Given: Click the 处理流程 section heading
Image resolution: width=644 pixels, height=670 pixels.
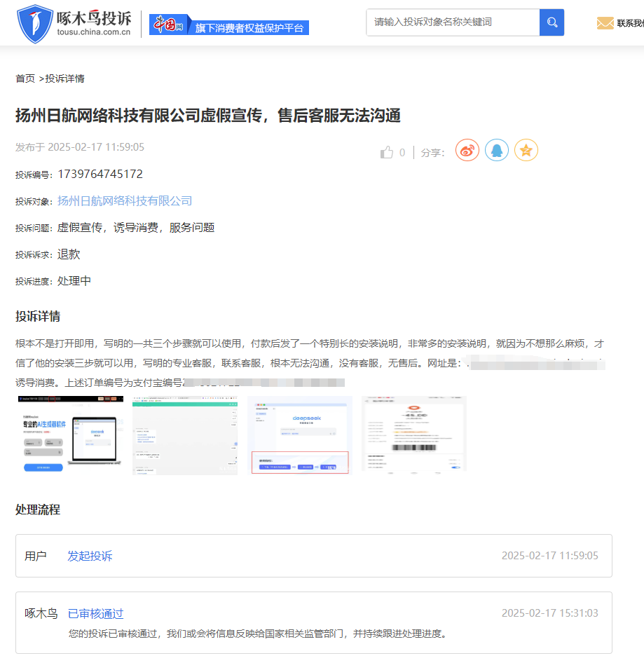Looking at the screenshot, I should (x=38, y=510).
